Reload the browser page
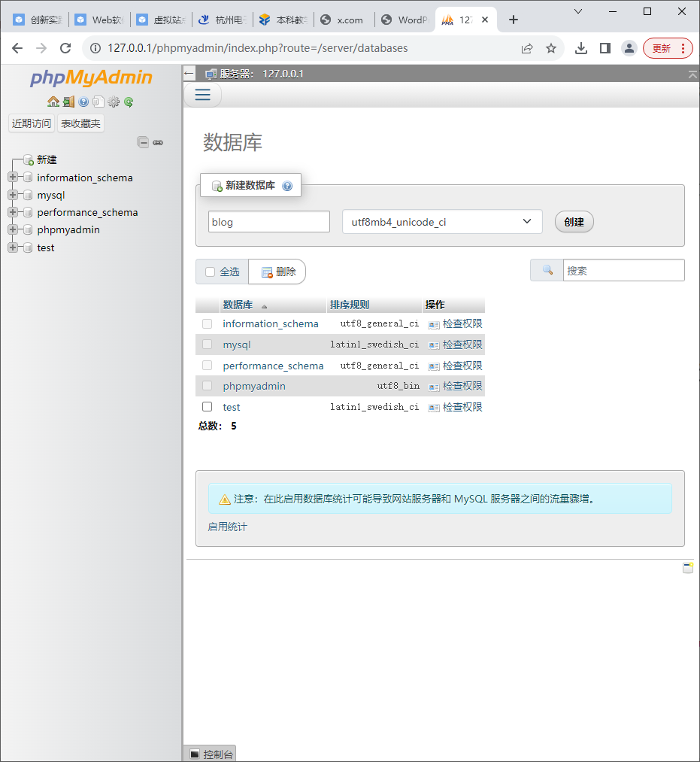Screen dimensions: 700x762 pyautogui.click(x=65, y=48)
